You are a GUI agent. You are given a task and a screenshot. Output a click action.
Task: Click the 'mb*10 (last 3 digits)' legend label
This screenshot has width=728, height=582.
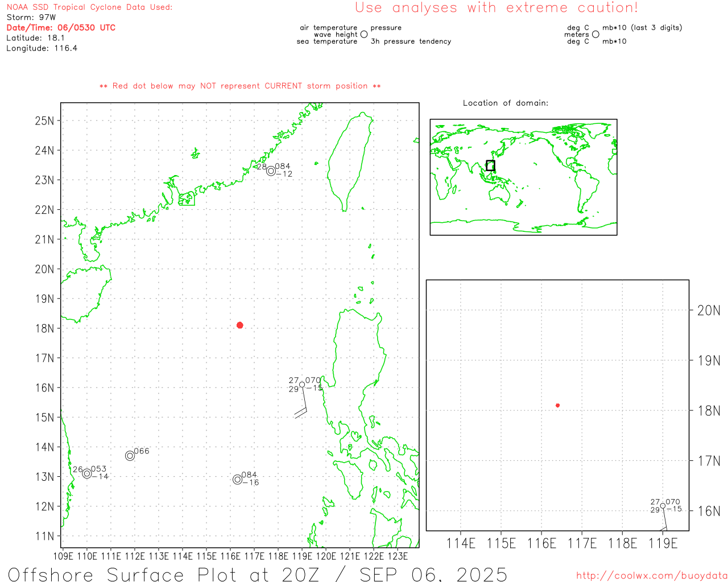(x=642, y=28)
